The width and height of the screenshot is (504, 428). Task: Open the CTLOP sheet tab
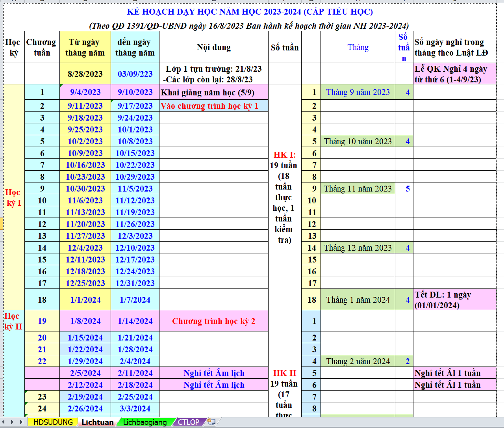point(189,422)
